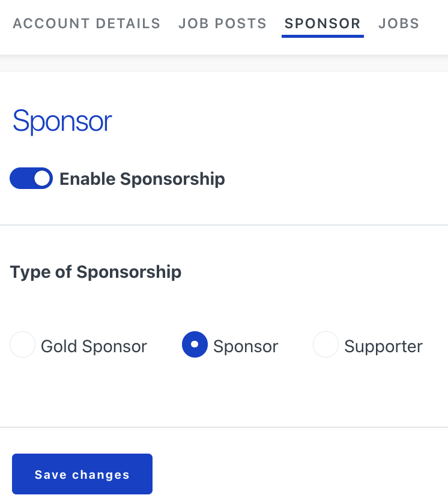Click the white dot inside selected radio

click(x=195, y=344)
